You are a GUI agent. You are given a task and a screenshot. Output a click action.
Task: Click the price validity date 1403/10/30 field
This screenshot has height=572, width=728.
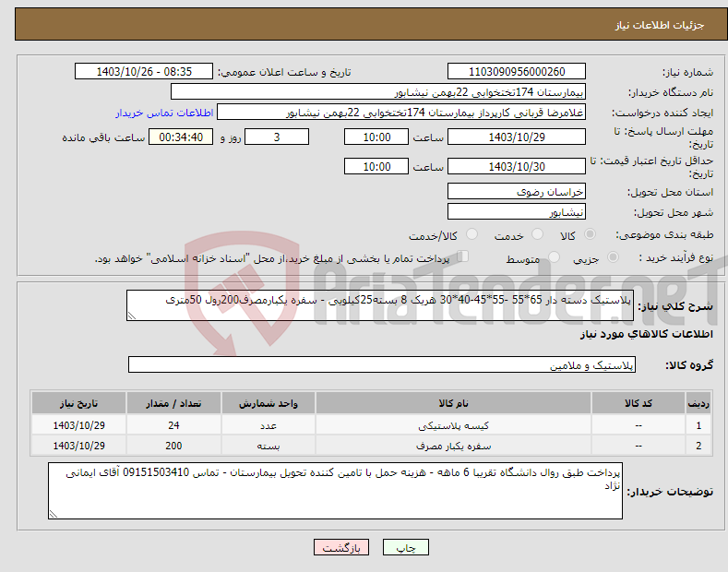(x=517, y=166)
